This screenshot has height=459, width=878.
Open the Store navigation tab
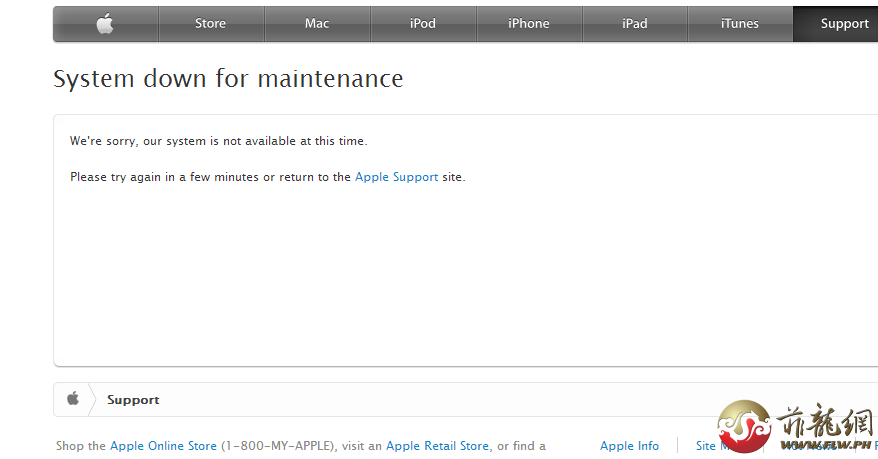tap(211, 24)
